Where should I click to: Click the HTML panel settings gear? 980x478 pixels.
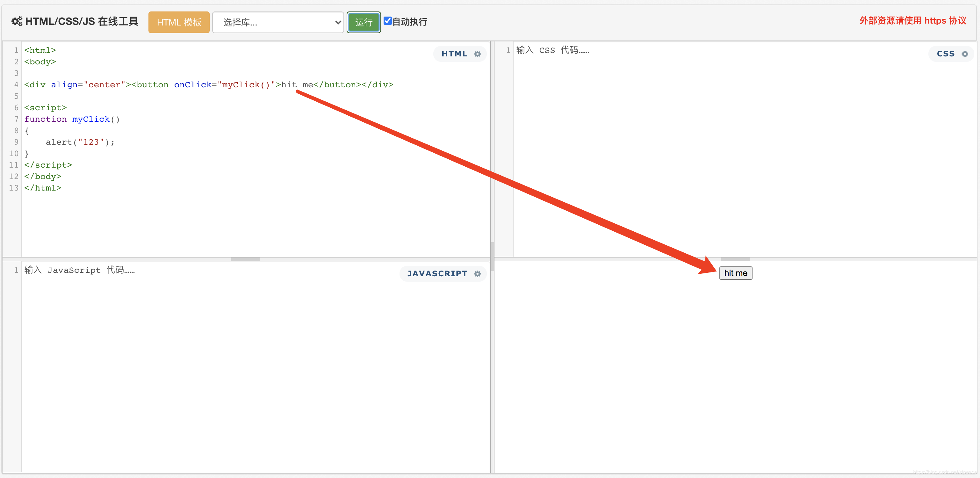click(478, 54)
